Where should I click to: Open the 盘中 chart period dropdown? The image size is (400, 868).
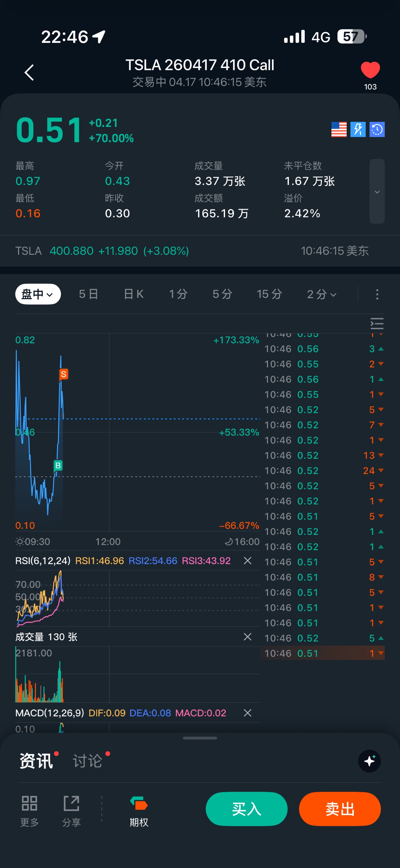38,294
